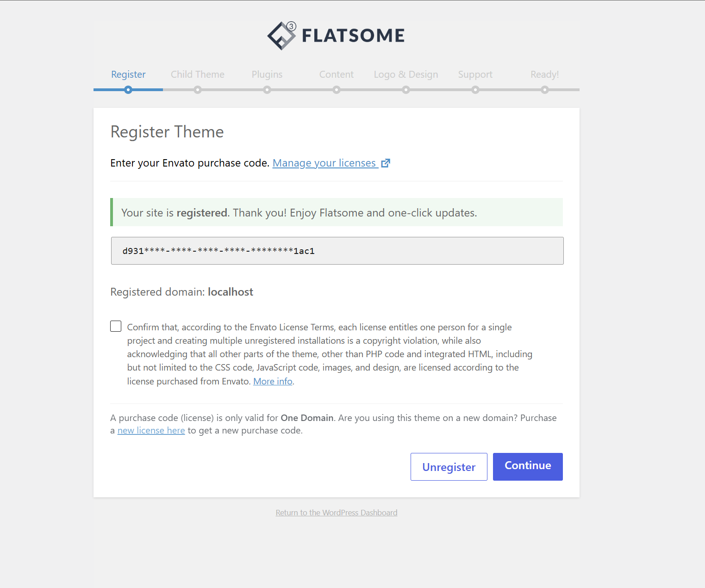This screenshot has width=705, height=588.
Task: Click the One Domain bold text
Action: tap(307, 418)
